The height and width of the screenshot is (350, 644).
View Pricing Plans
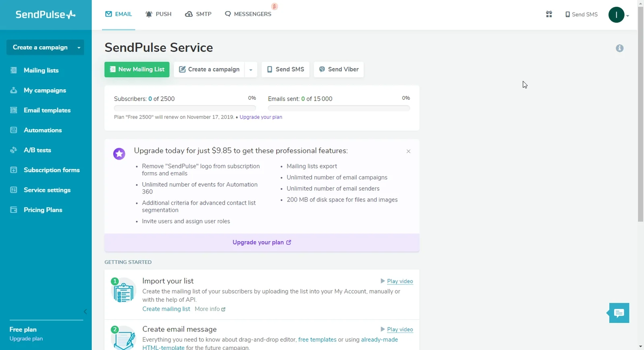tap(43, 210)
